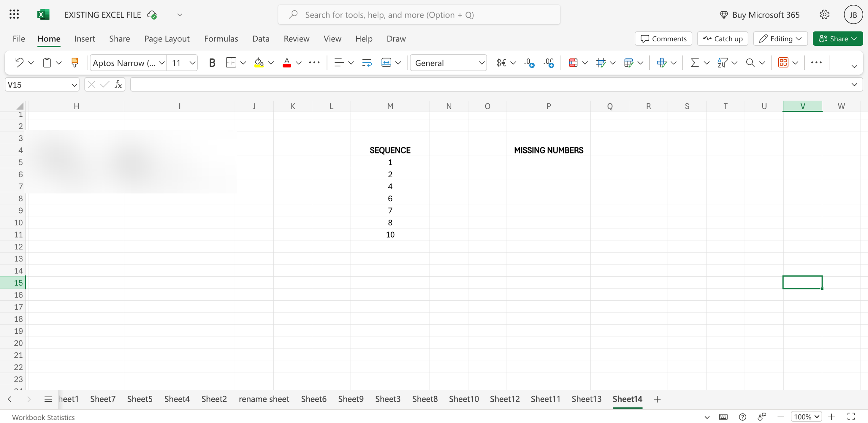Switch to Sheet10 tab

click(464, 399)
